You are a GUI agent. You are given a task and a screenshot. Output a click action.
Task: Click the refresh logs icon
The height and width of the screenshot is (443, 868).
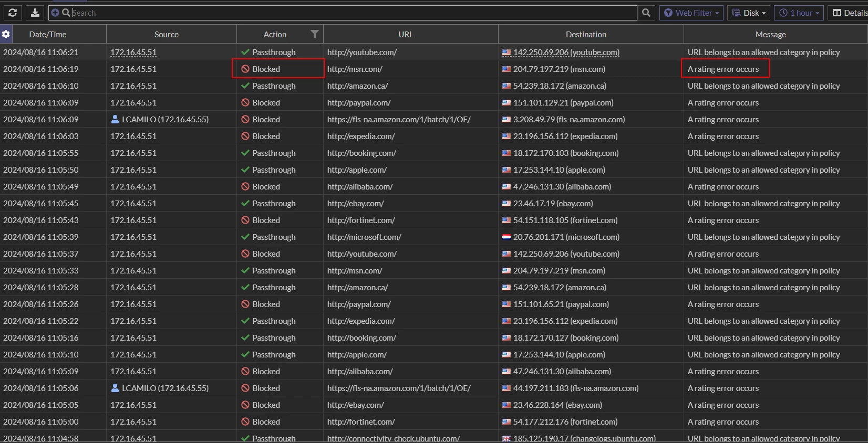(x=13, y=13)
